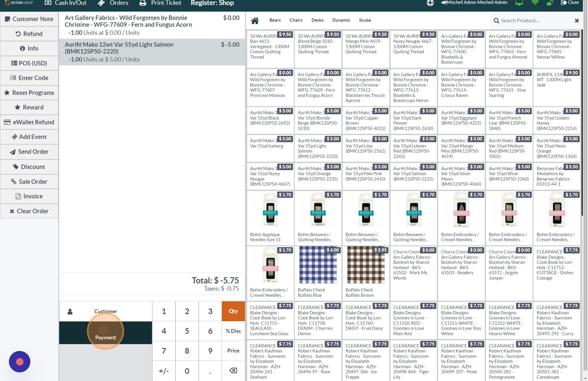Viewport: 588px width, 381px height.
Task: Toggle sign with +/- key
Action: click(x=164, y=371)
